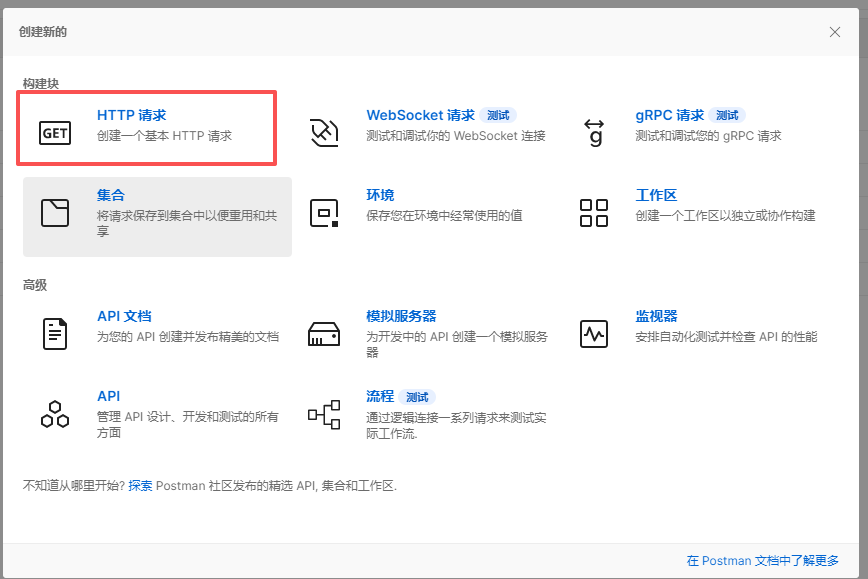Click the 测试 badge beside gRPC 请求
This screenshot has height=579, width=868.
[727, 115]
